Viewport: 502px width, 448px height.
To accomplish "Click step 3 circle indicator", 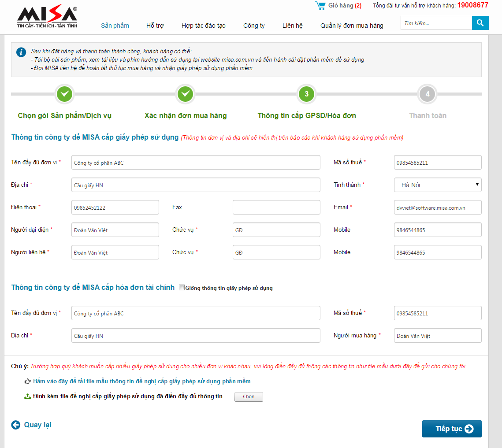I will pyautogui.click(x=307, y=94).
